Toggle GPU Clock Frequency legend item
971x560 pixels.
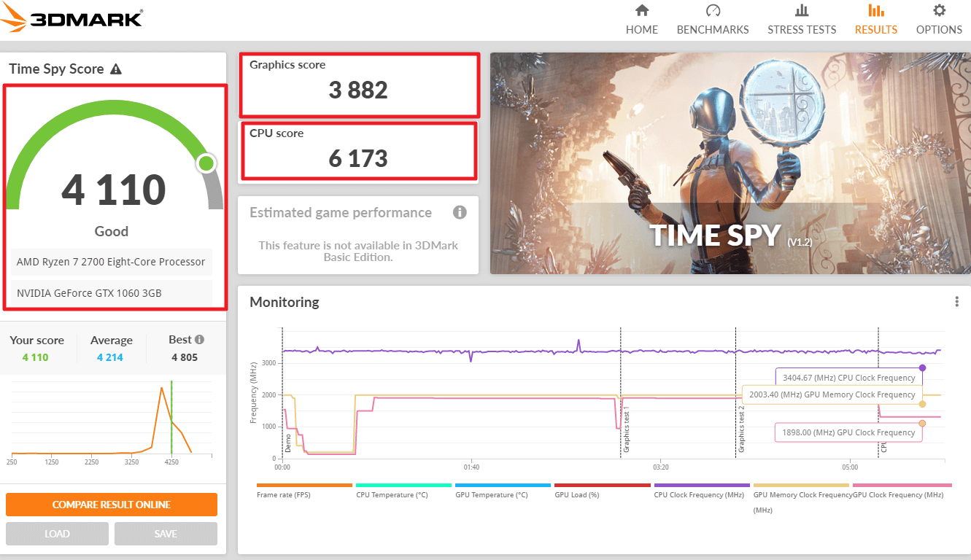(x=902, y=491)
